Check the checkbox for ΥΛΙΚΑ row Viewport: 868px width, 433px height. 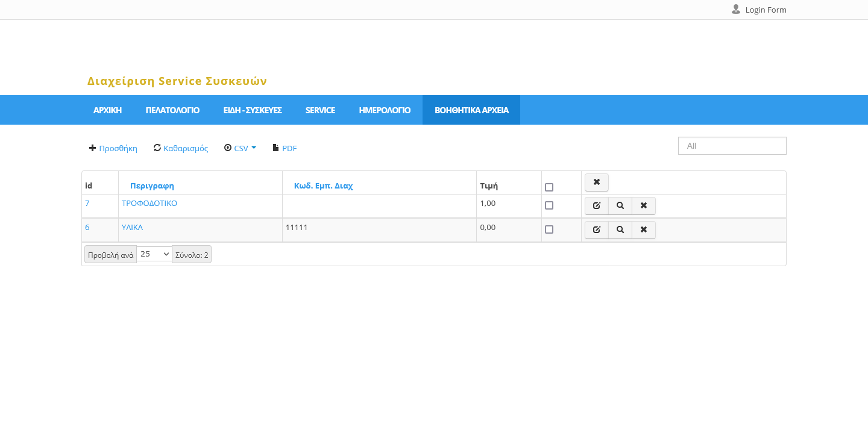click(549, 229)
